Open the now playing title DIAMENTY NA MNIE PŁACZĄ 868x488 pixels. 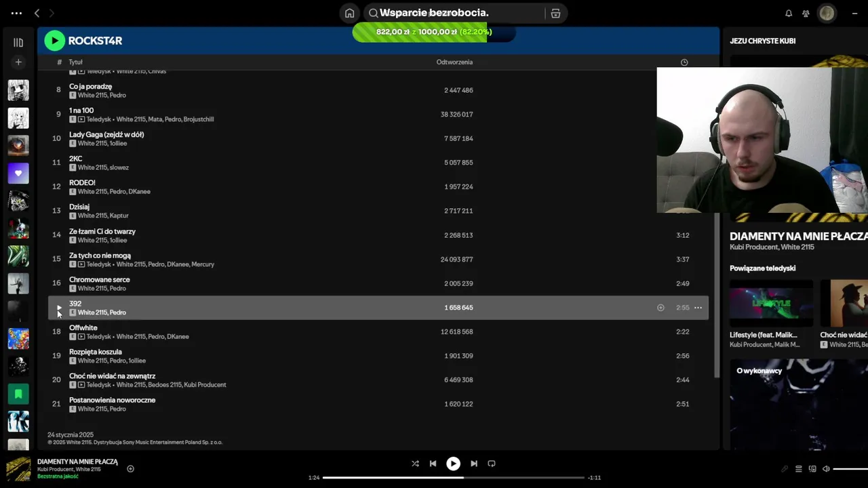click(x=77, y=462)
